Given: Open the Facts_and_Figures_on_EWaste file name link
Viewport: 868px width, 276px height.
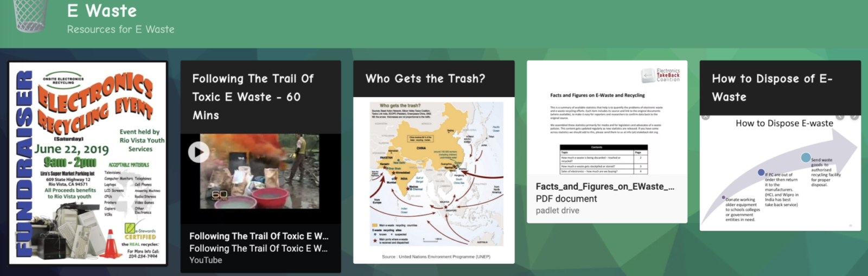Looking at the screenshot, I should (605, 187).
